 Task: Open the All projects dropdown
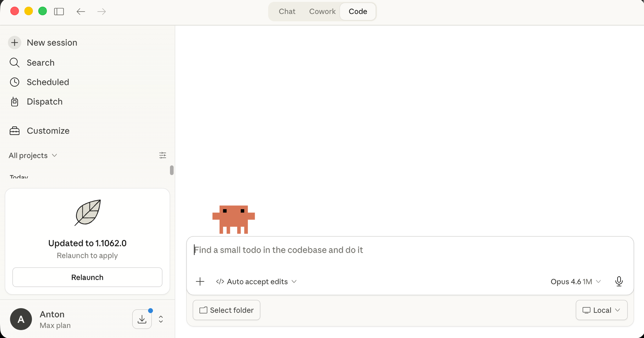pyautogui.click(x=33, y=155)
